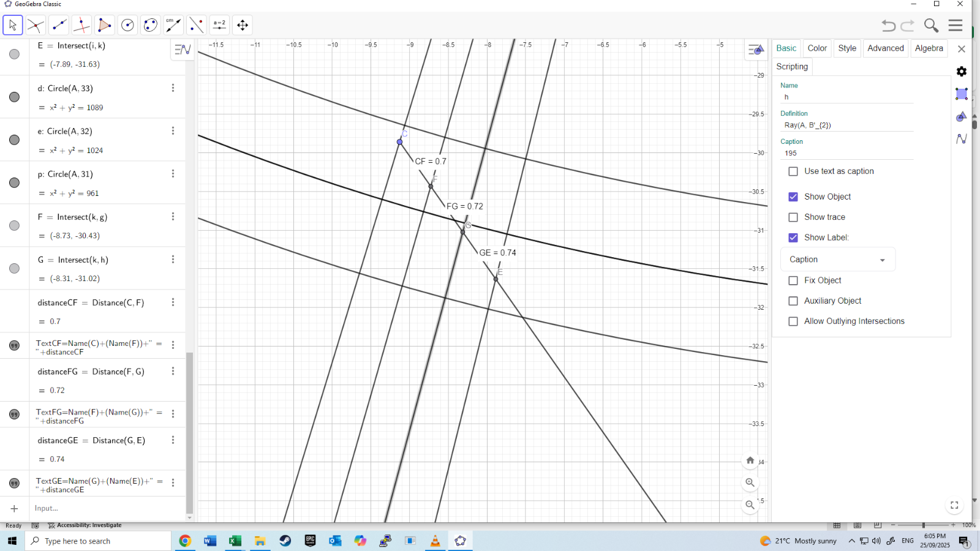
Task: Activate the Slider tool in toolbar
Action: [x=219, y=25]
